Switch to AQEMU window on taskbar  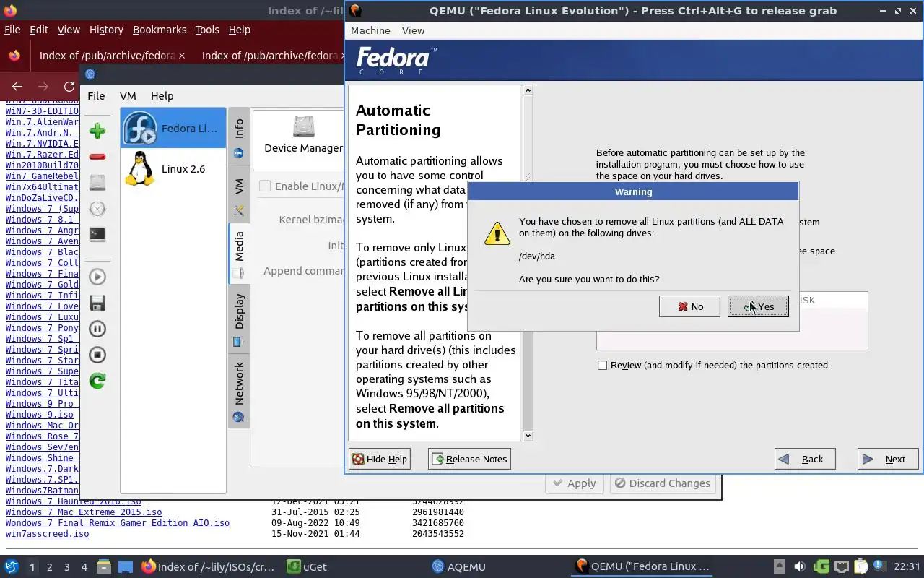pos(459,567)
